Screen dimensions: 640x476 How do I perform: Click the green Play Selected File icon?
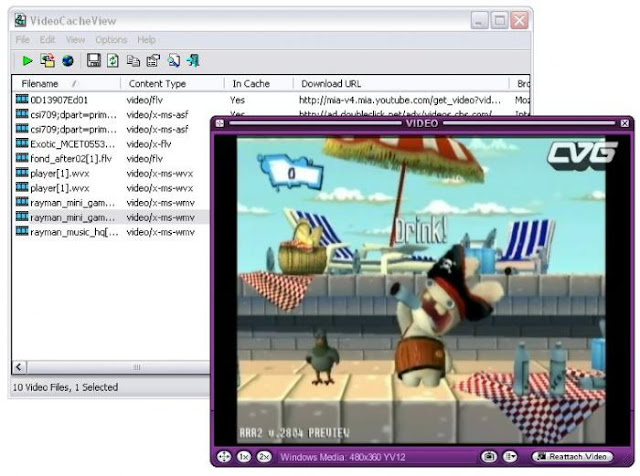(27, 61)
